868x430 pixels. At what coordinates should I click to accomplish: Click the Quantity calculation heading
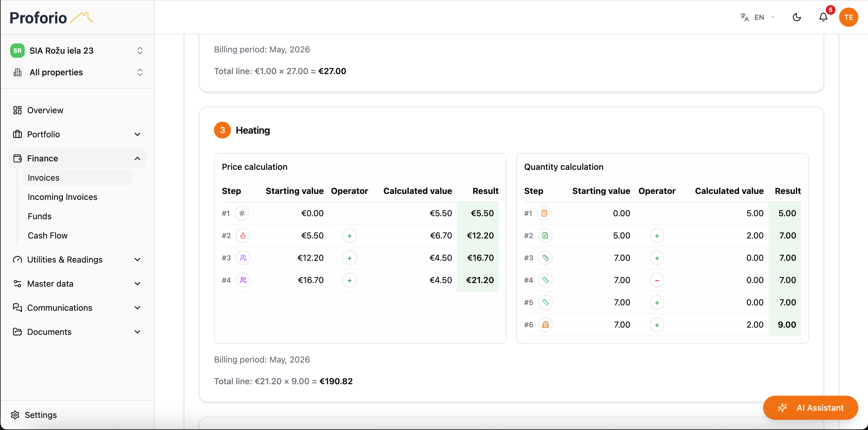(563, 167)
